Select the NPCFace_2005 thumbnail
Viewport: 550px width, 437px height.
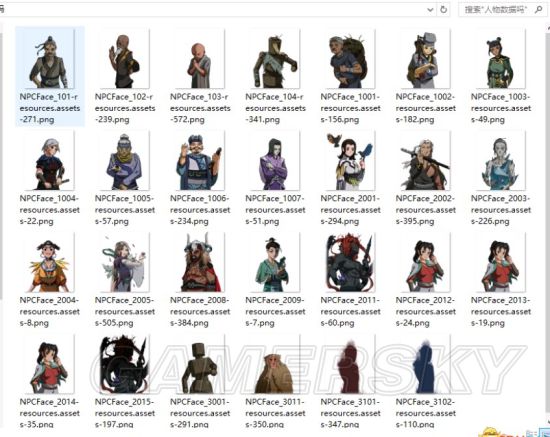coord(125,262)
